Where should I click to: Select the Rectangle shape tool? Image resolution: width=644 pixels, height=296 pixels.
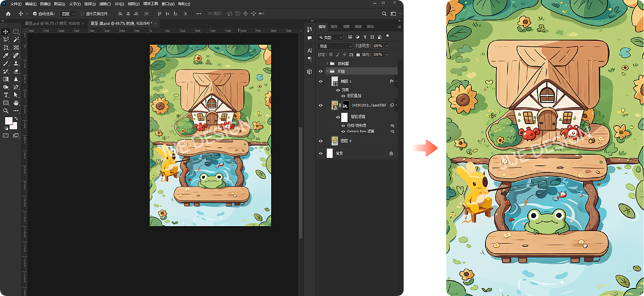click(6, 103)
